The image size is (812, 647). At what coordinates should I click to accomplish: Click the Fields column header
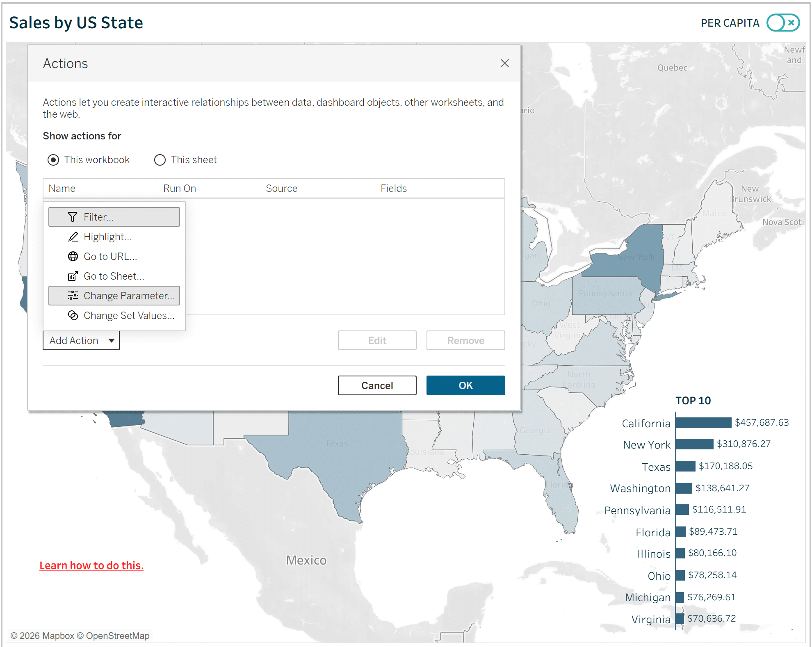pyautogui.click(x=394, y=188)
